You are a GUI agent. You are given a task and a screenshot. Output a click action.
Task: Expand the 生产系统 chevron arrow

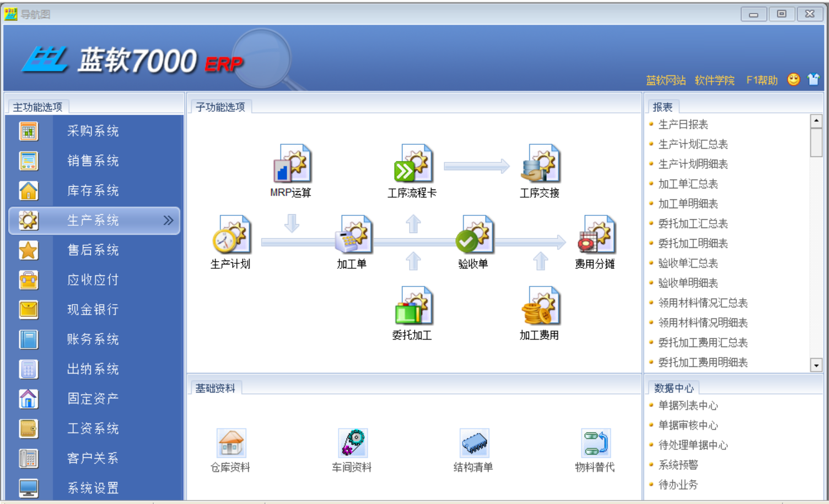pos(168,220)
